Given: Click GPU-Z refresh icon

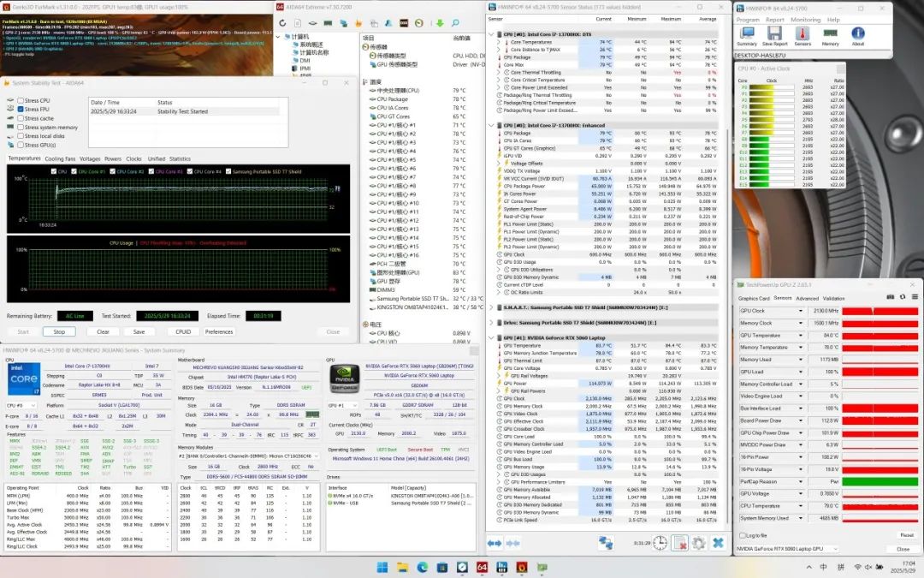Looking at the screenshot, I should pos(903,296).
